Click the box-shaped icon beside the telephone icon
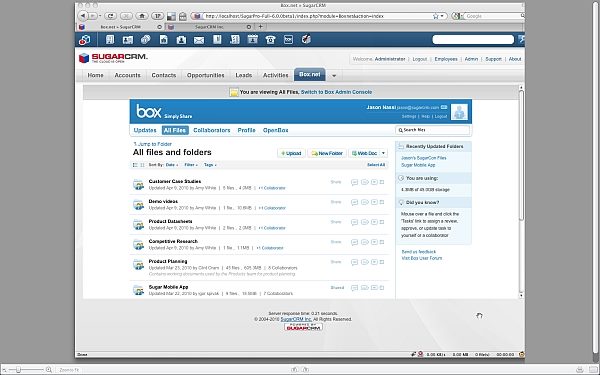The height and width of the screenshot is (375, 600). (289, 39)
